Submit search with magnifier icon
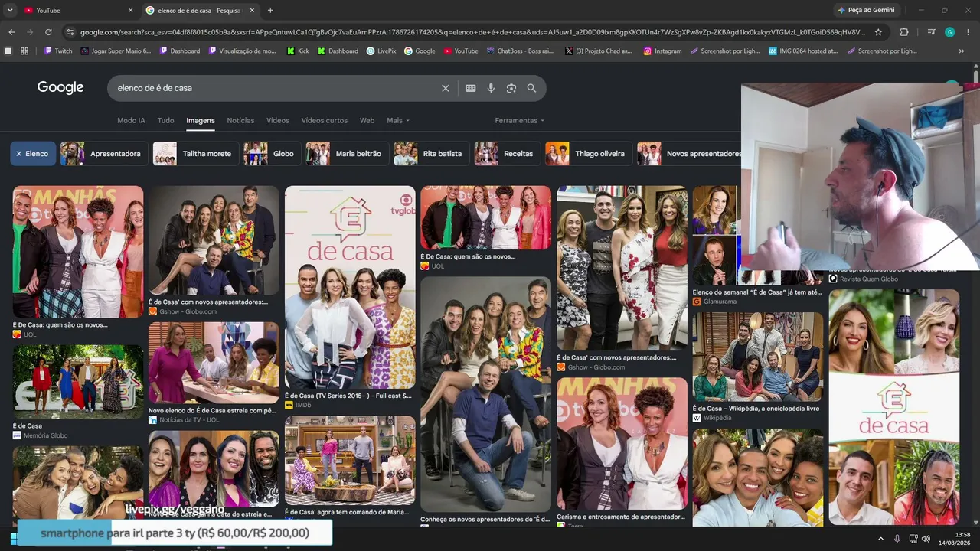Viewport: 980px width, 551px height. 531,88
